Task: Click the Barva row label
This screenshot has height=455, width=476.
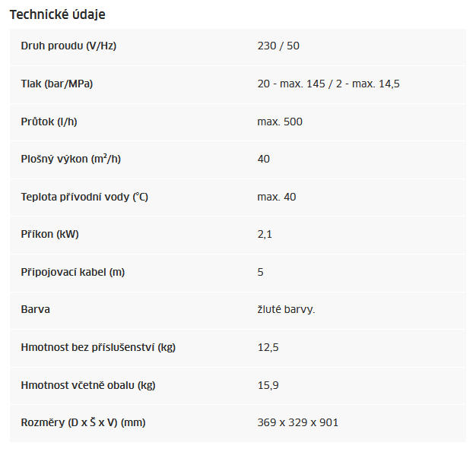Action: click(x=36, y=309)
